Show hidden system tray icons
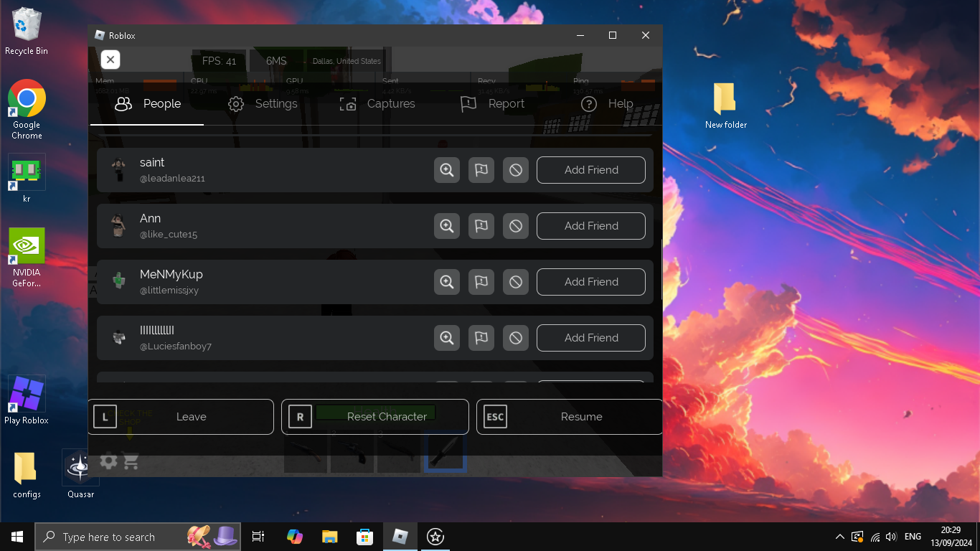This screenshot has height=551, width=980. [x=840, y=537]
